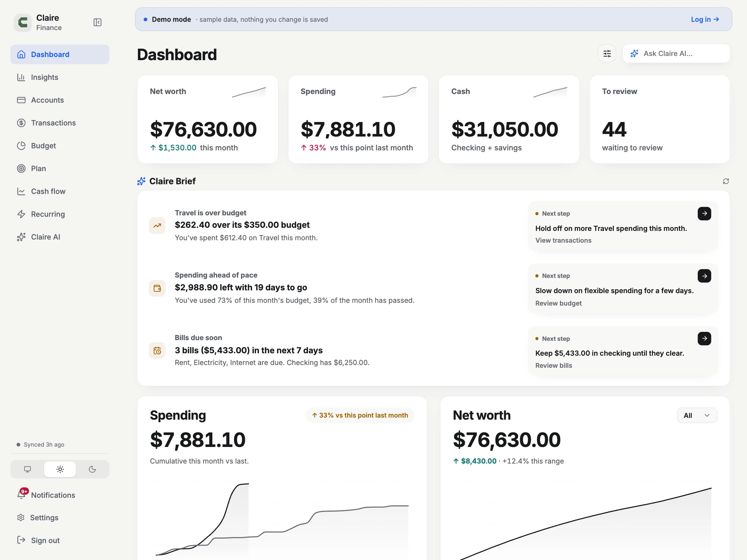
Task: Click arrow on Slow down flexible spending step
Action: (x=704, y=276)
